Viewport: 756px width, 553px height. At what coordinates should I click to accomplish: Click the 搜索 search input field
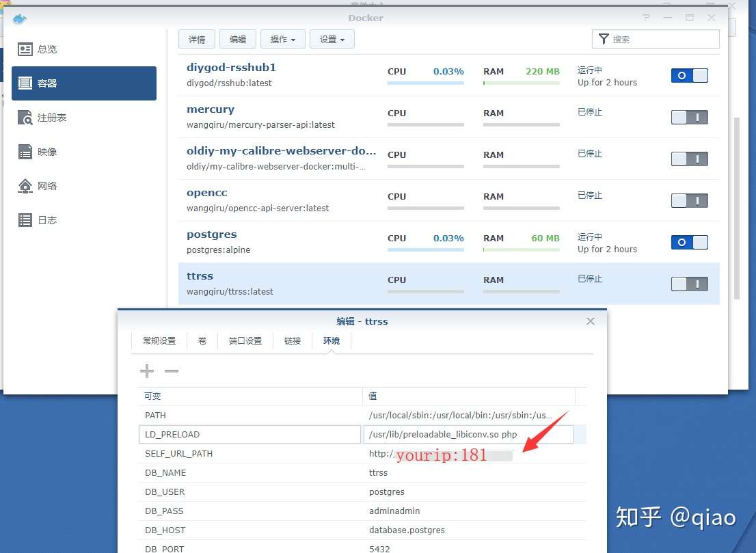click(x=656, y=39)
